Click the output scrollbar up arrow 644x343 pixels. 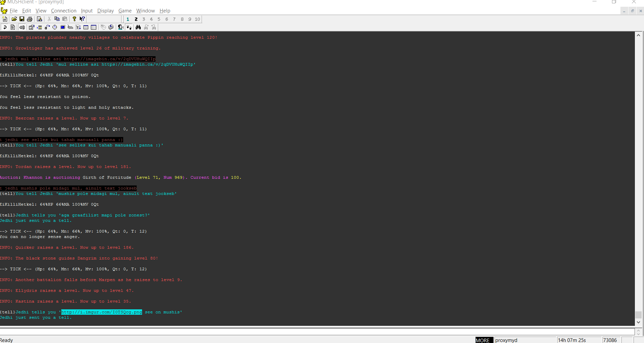coord(638,35)
